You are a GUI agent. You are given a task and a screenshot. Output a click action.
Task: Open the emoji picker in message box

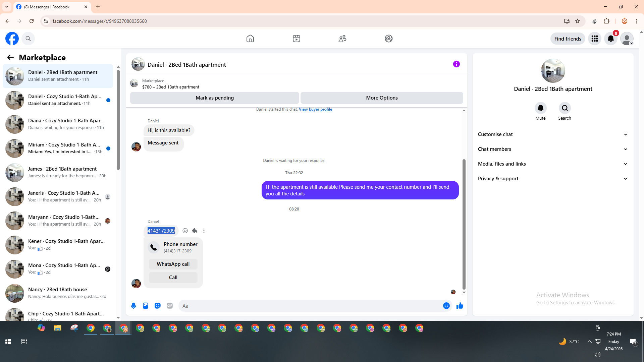(x=446, y=306)
